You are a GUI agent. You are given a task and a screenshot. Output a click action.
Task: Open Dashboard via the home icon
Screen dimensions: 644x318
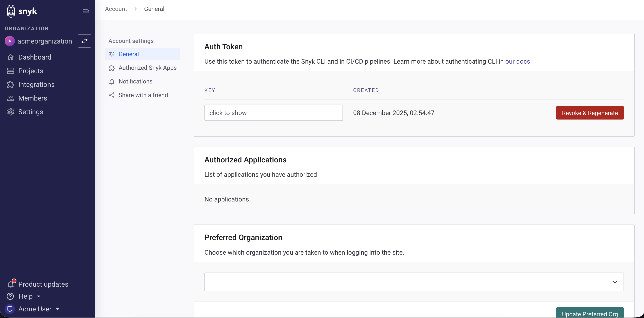tap(10, 57)
